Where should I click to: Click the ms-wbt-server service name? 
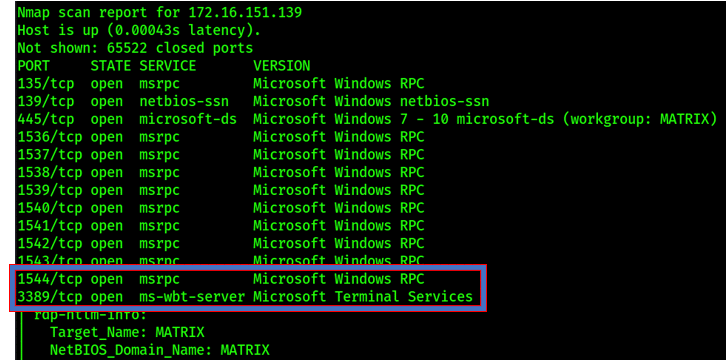(x=192, y=297)
